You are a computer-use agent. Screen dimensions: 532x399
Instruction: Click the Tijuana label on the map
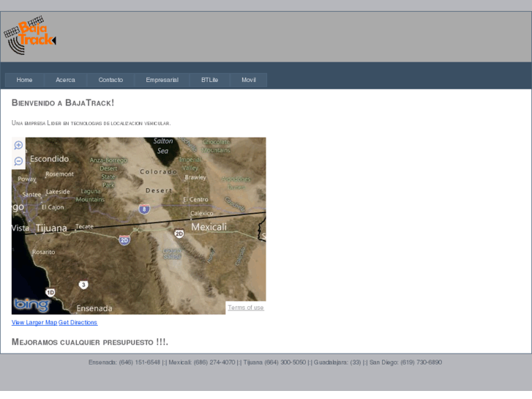point(51,228)
